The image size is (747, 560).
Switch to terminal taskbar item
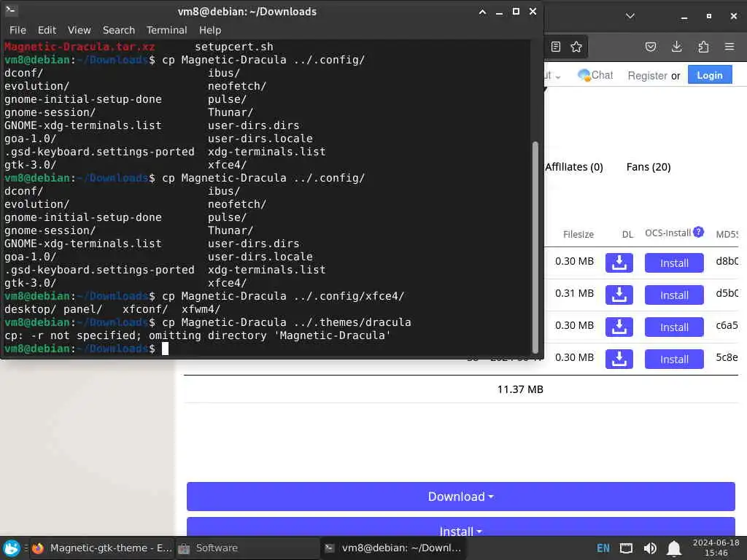click(393, 548)
